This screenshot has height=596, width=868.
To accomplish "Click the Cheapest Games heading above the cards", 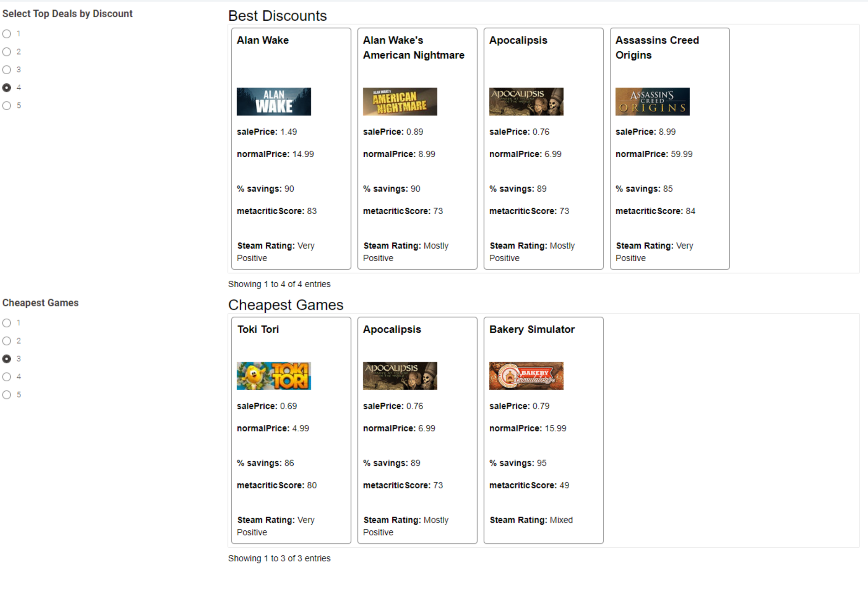I will click(285, 305).
